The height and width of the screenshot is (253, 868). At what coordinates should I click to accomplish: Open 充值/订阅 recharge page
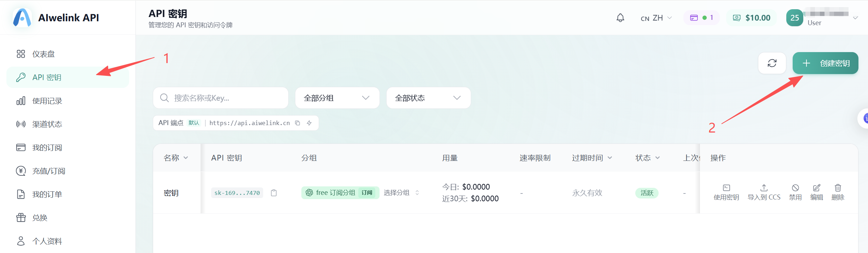click(68, 171)
